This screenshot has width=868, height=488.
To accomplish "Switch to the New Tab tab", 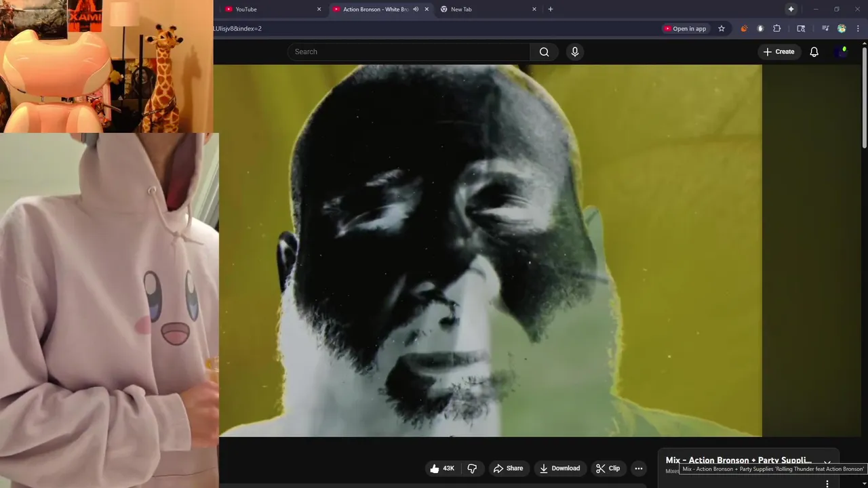I will pyautogui.click(x=488, y=9).
